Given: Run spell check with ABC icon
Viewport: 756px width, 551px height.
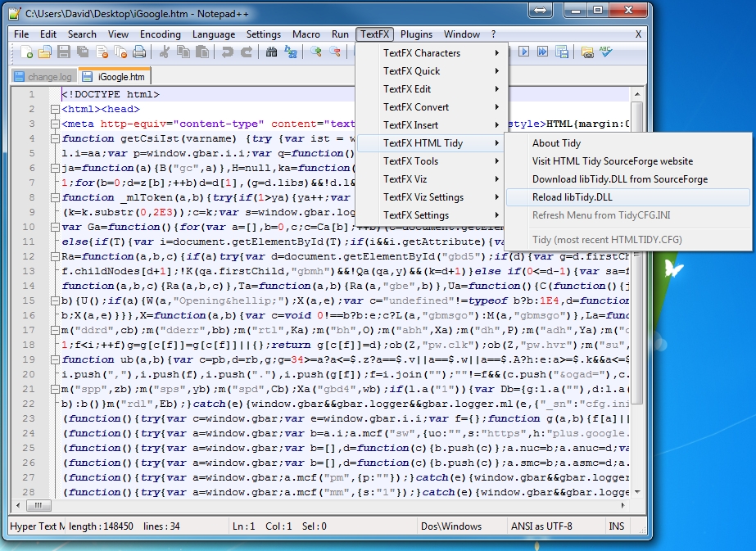Looking at the screenshot, I should [604, 52].
